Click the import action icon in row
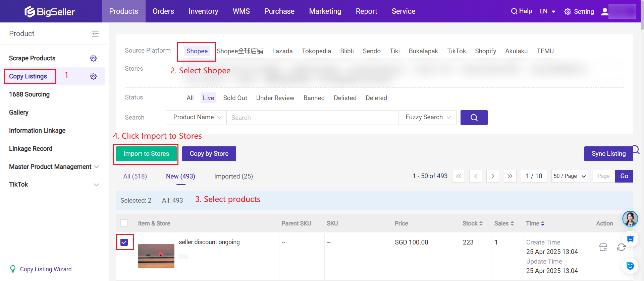Image resolution: width=644 pixels, height=281 pixels. [x=603, y=247]
